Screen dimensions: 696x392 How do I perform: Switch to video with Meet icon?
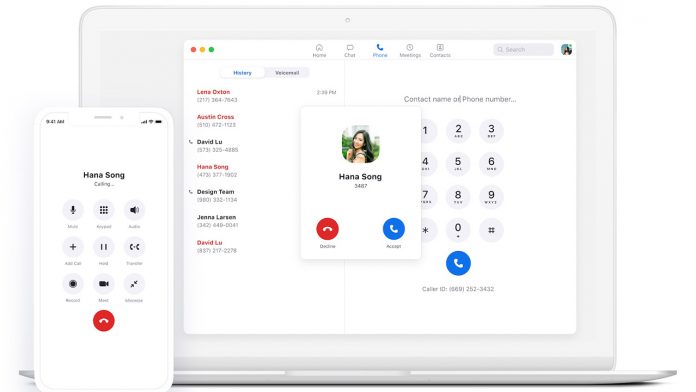coord(103,284)
